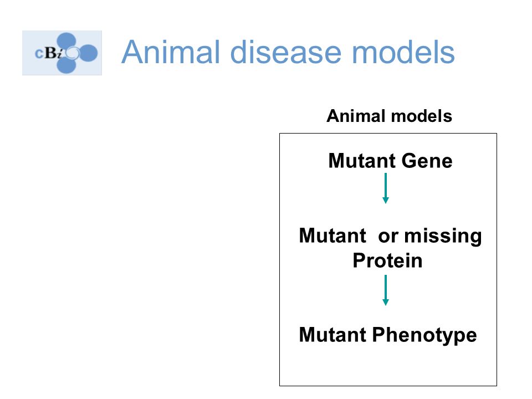
Task: Select the rightmost blue circle in logo
Action: point(88,53)
